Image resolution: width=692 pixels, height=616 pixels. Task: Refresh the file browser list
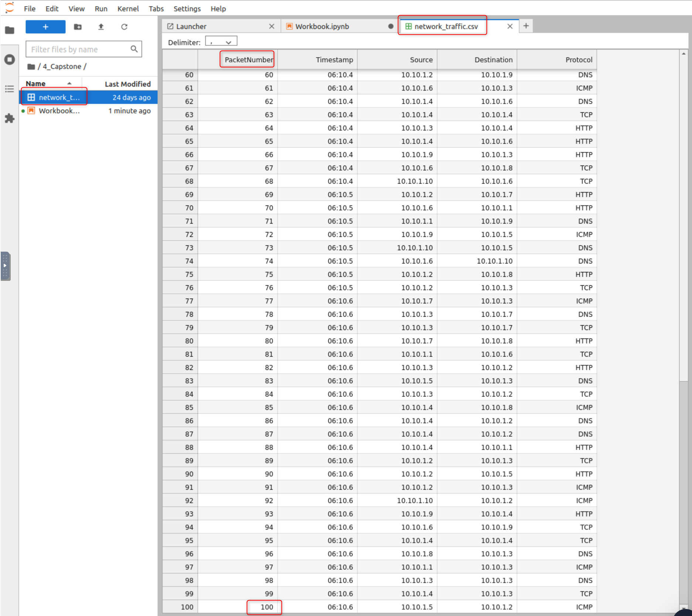[124, 27]
